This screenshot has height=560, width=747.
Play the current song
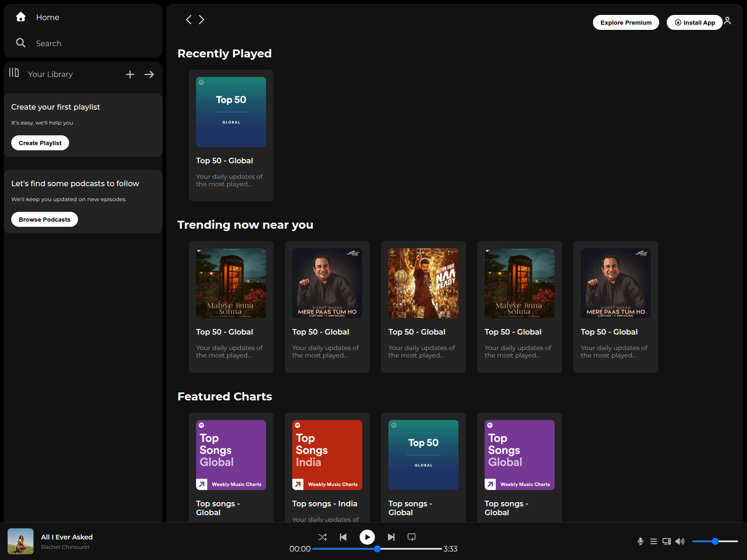pyautogui.click(x=367, y=537)
